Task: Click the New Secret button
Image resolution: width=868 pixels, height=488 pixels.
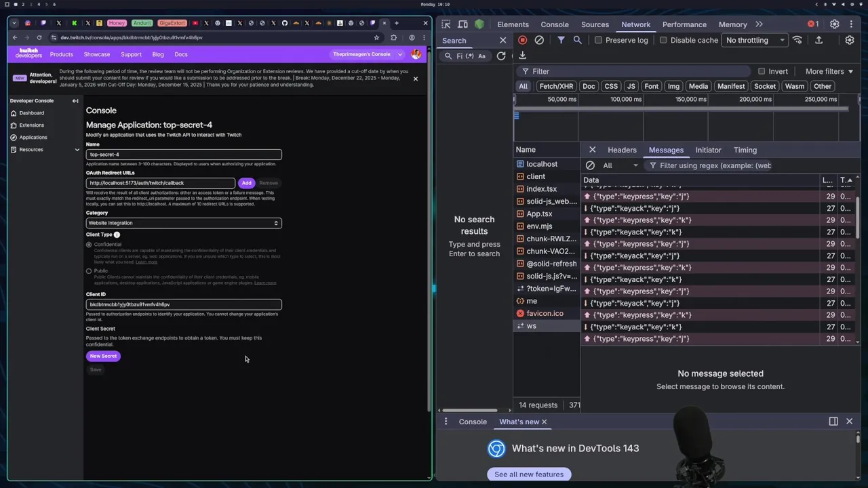Action: pos(103,356)
